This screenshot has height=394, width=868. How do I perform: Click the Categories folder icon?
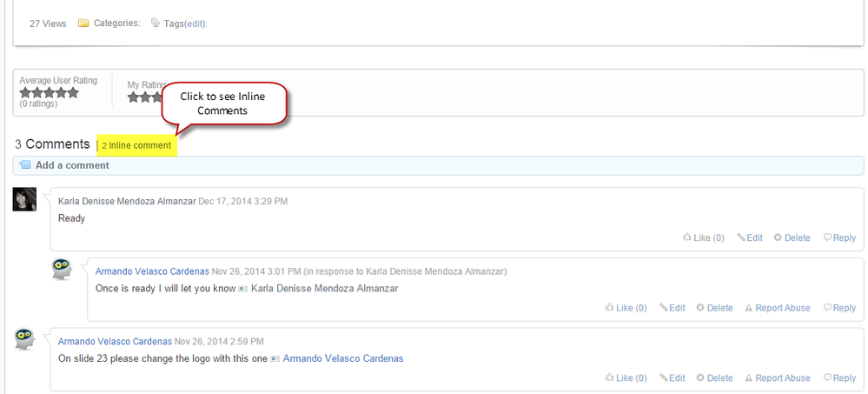coord(83,23)
